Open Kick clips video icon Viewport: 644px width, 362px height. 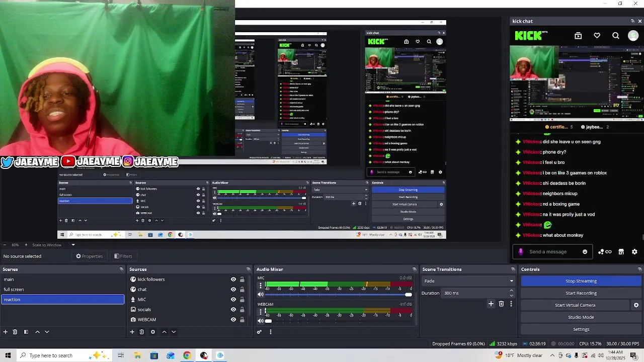(x=578, y=36)
